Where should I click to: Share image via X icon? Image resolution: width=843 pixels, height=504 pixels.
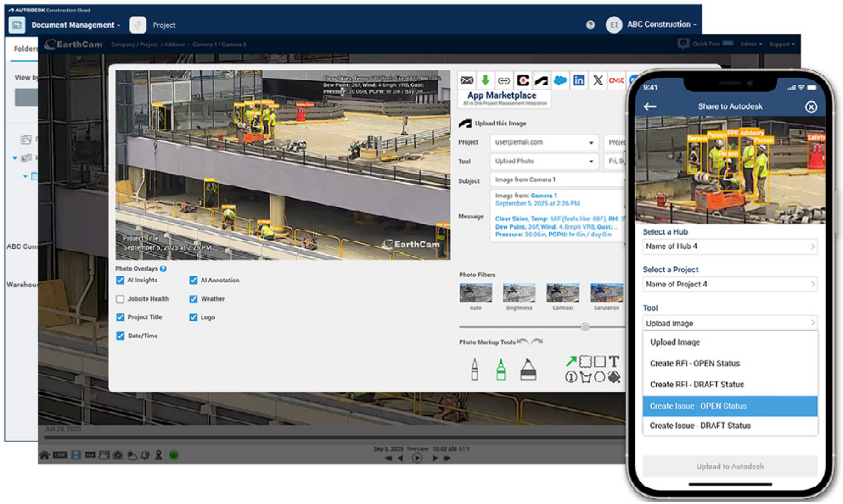tap(598, 81)
